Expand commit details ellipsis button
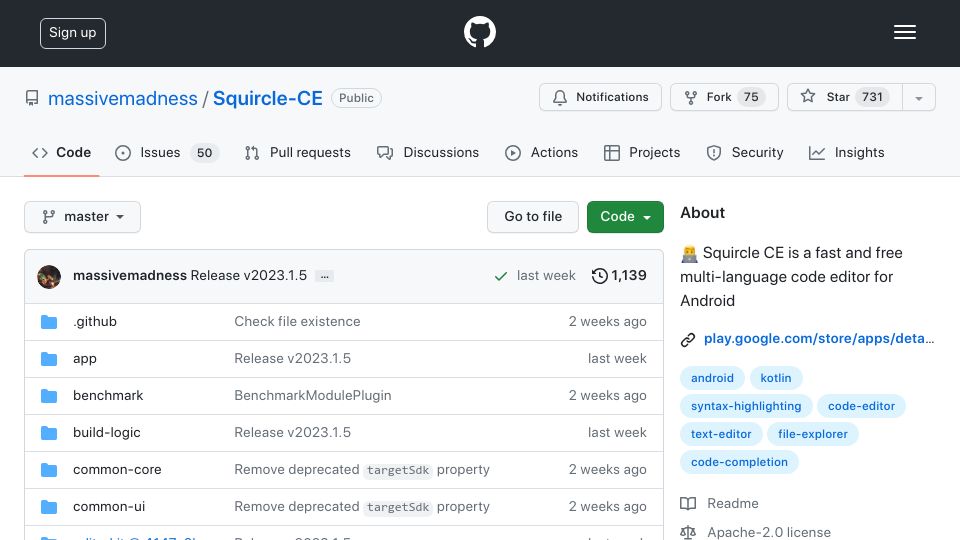 coord(324,276)
